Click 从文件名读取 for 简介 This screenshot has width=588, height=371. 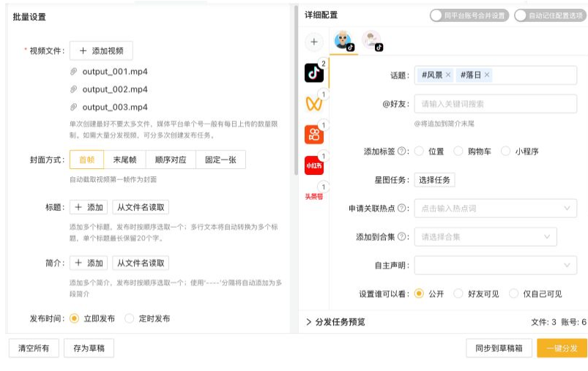tap(141, 263)
